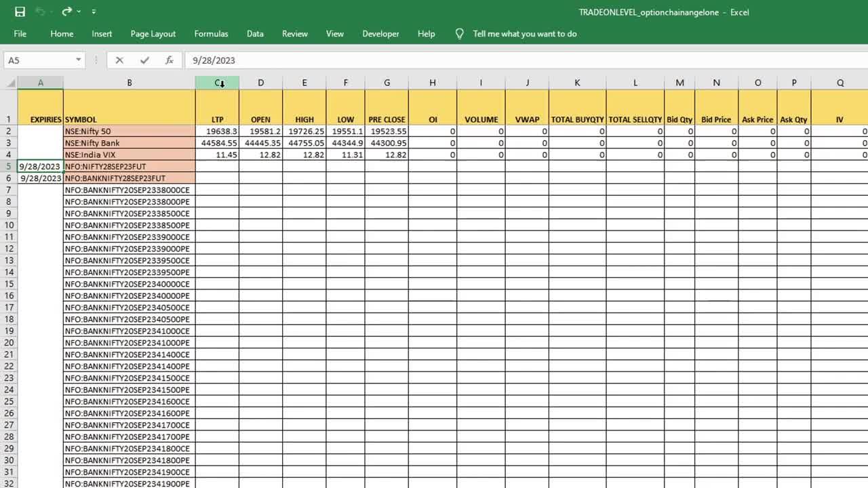The height and width of the screenshot is (488, 868).
Task: Open the Redo history dropdown arrow
Action: click(x=79, y=12)
